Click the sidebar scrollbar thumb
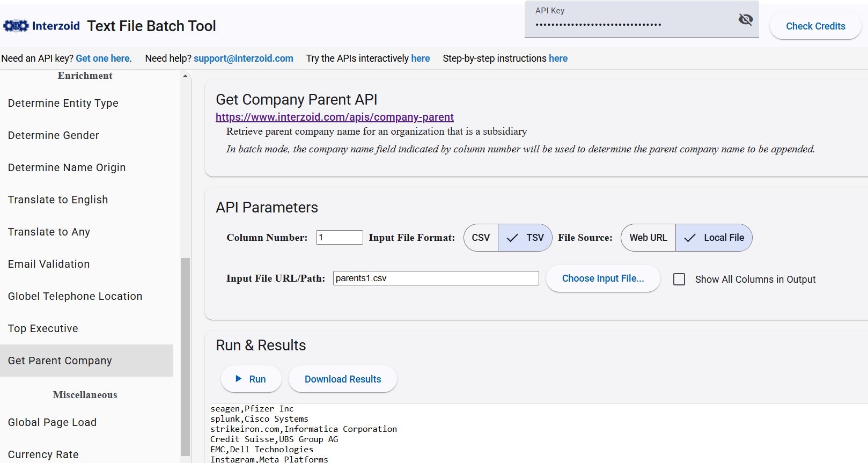 click(x=185, y=357)
